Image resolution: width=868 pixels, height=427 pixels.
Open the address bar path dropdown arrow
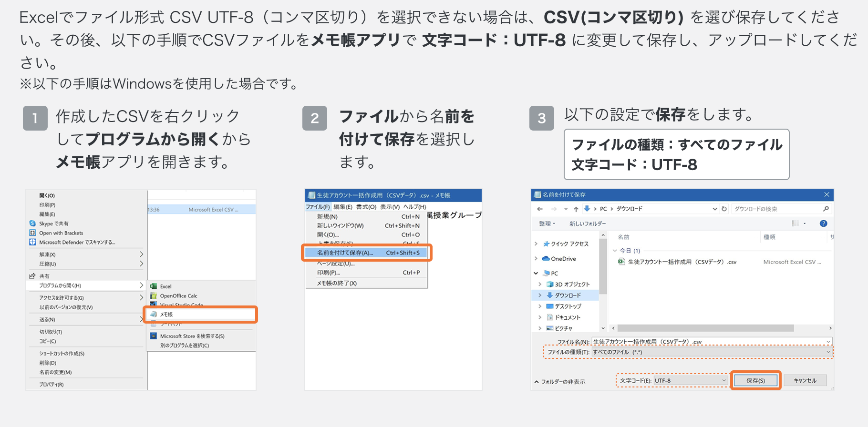tap(714, 209)
